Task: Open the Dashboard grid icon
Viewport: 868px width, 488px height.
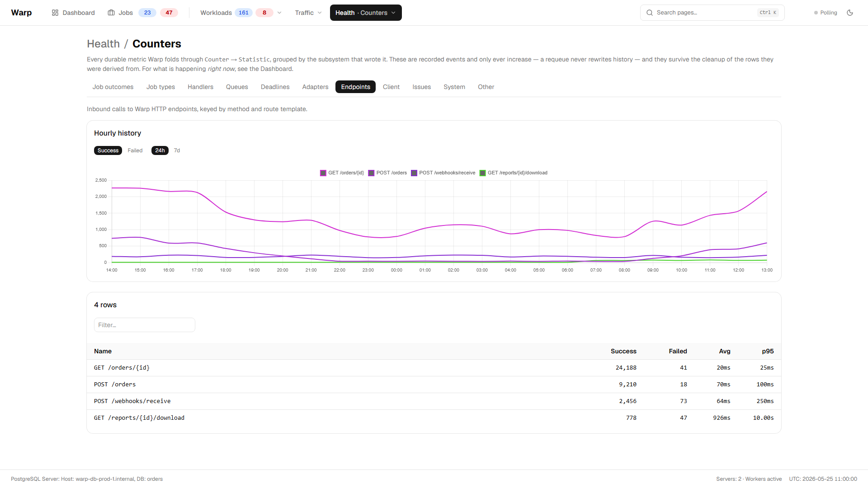Action: point(55,13)
